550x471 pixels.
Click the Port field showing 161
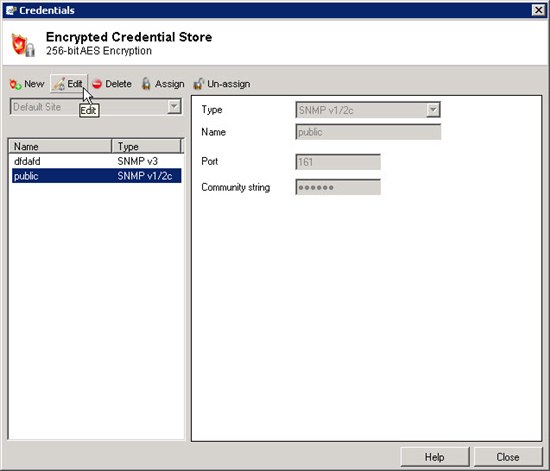(x=338, y=162)
